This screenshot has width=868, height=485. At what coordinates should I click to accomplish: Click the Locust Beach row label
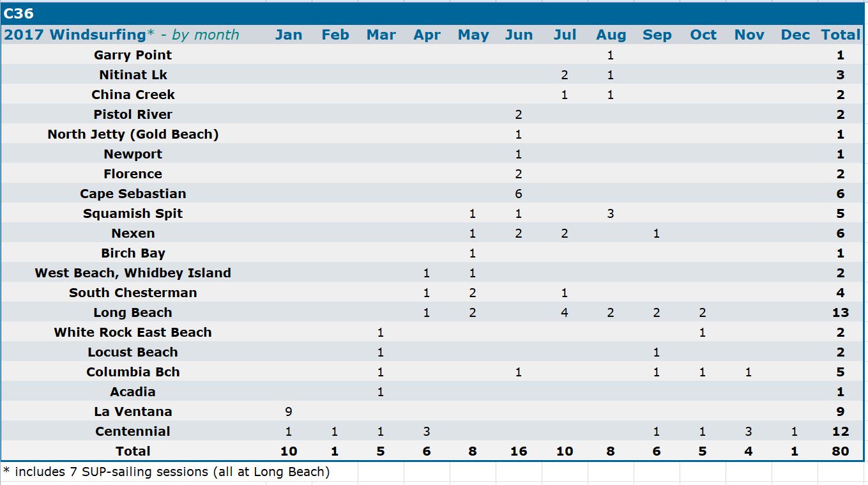(x=133, y=352)
